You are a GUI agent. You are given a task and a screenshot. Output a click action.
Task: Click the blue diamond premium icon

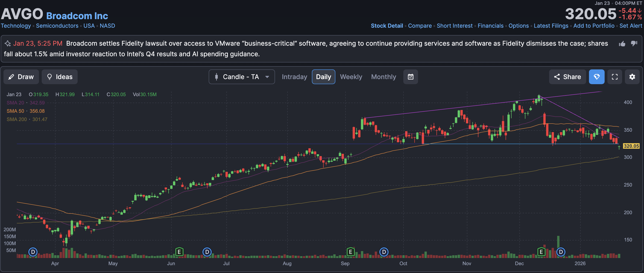pyautogui.click(x=597, y=77)
